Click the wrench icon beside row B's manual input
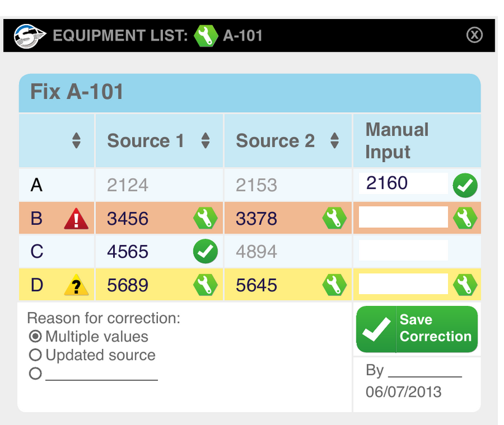This screenshot has height=425, width=504. 465,218
